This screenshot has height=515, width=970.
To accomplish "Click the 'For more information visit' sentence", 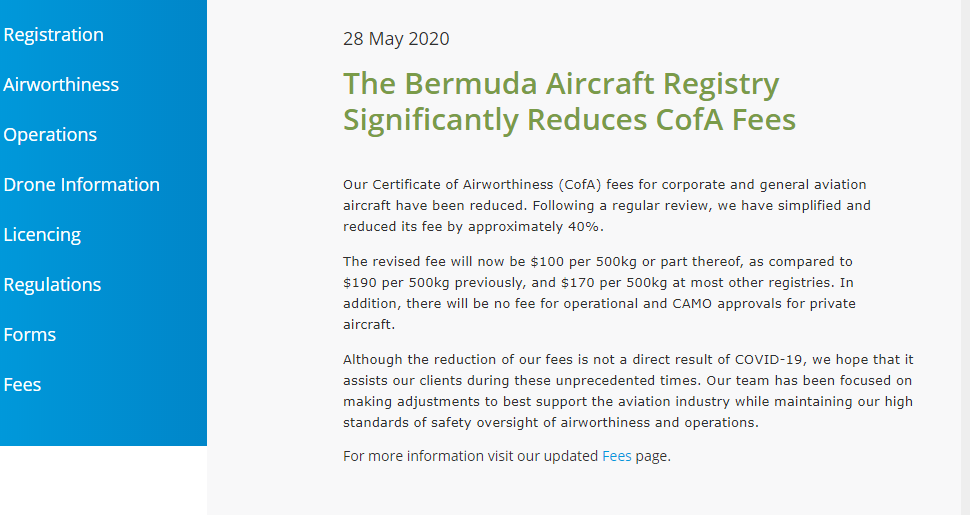I will [x=470, y=456].
